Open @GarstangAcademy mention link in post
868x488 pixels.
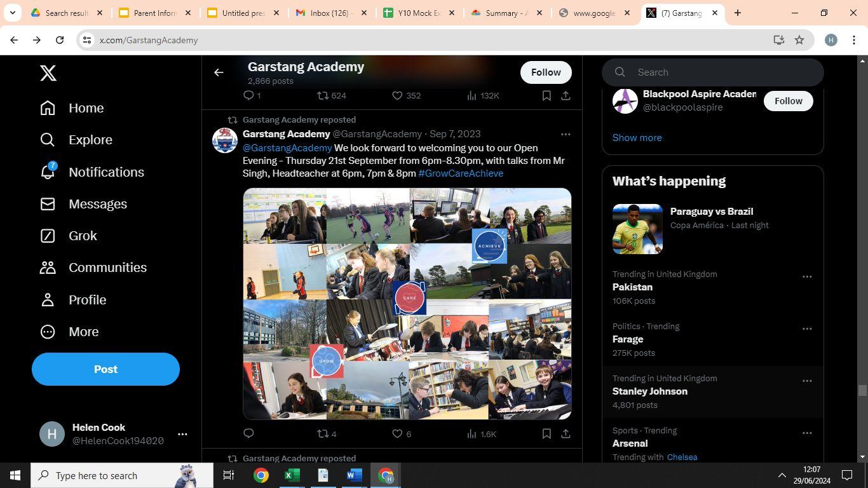click(x=287, y=148)
